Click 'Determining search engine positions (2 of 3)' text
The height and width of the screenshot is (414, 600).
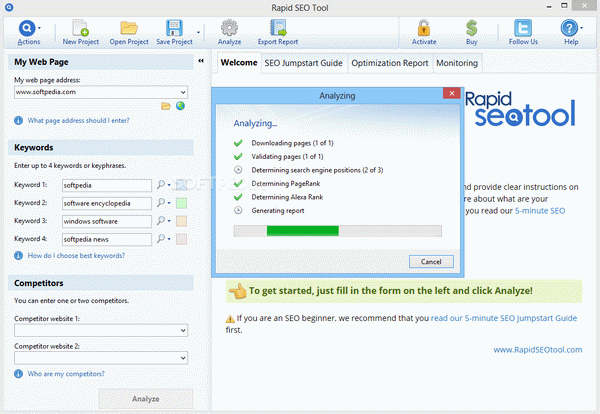click(x=317, y=170)
